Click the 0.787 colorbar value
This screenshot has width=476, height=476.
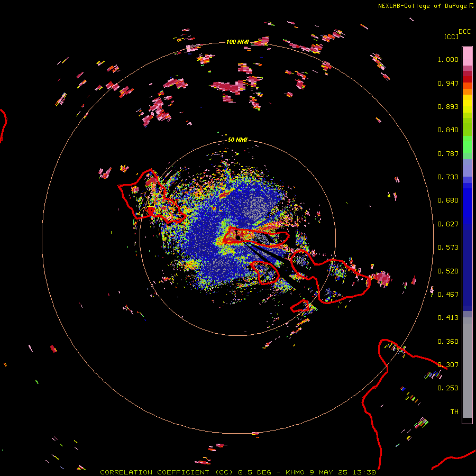448,153
